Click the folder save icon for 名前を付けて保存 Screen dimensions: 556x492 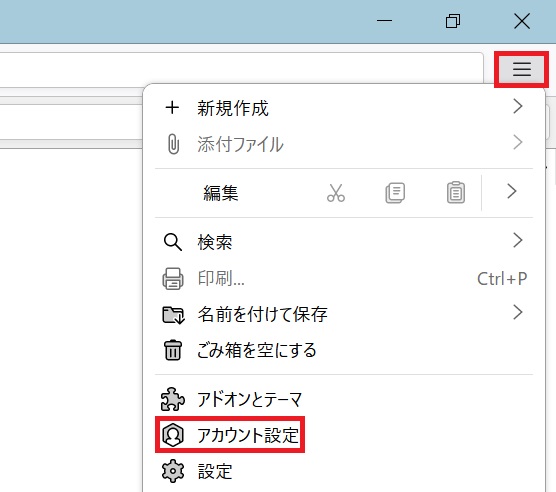point(173,314)
